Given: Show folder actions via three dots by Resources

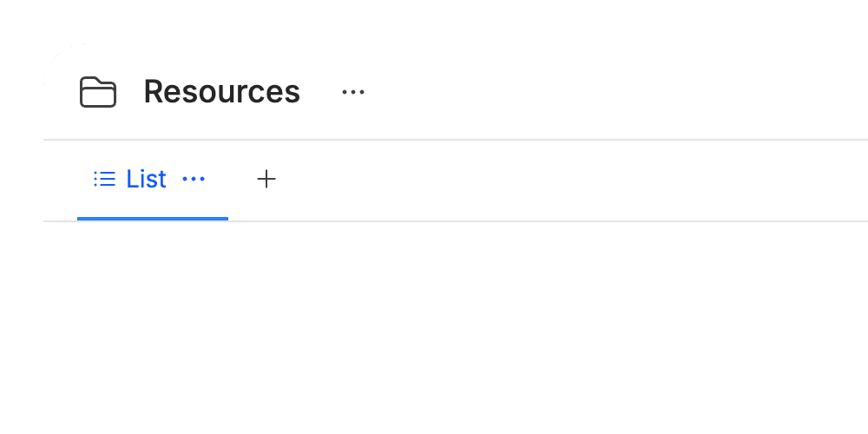Looking at the screenshot, I should pos(353,92).
